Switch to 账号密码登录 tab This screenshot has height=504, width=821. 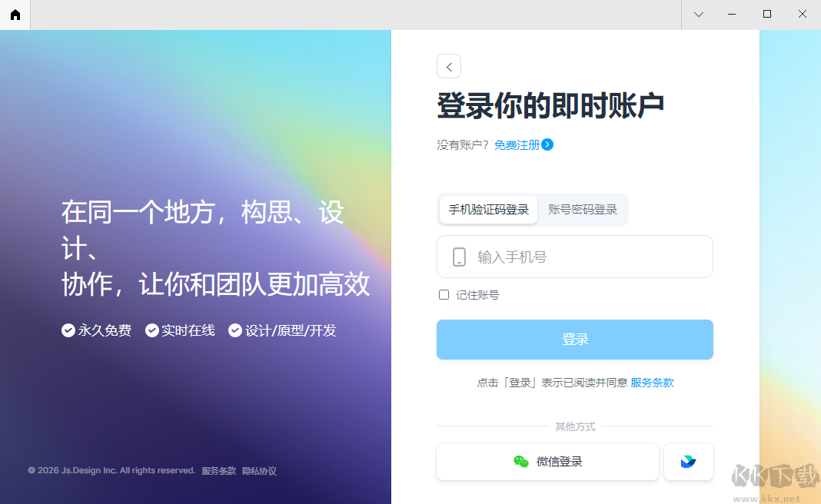pos(583,209)
